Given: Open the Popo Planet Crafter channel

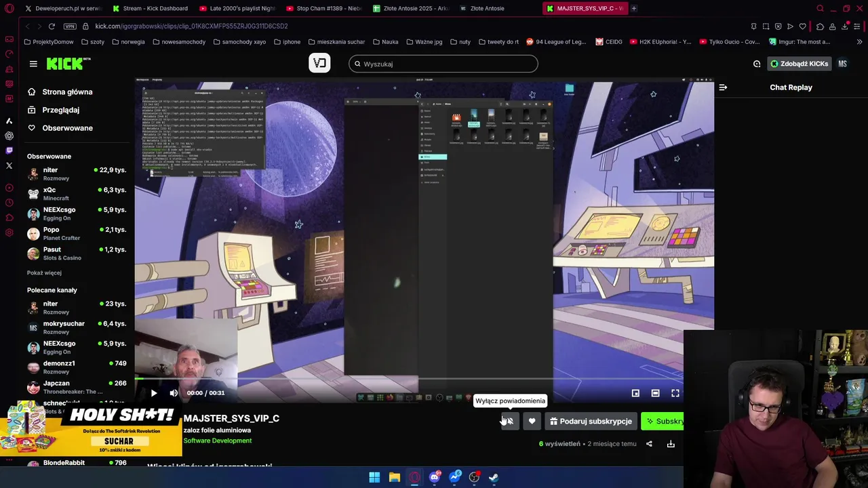Looking at the screenshot, I should click(x=77, y=233).
